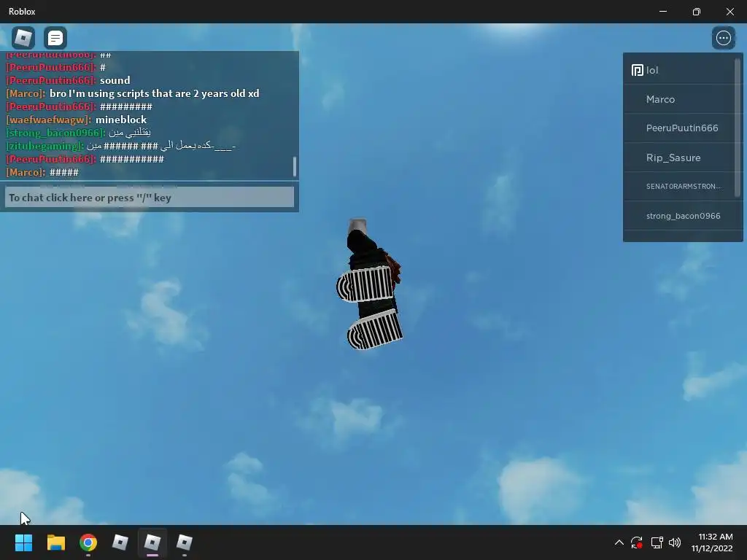Click the upside-down avatar character
Viewport: 747px width, 560px height.
coord(370,284)
